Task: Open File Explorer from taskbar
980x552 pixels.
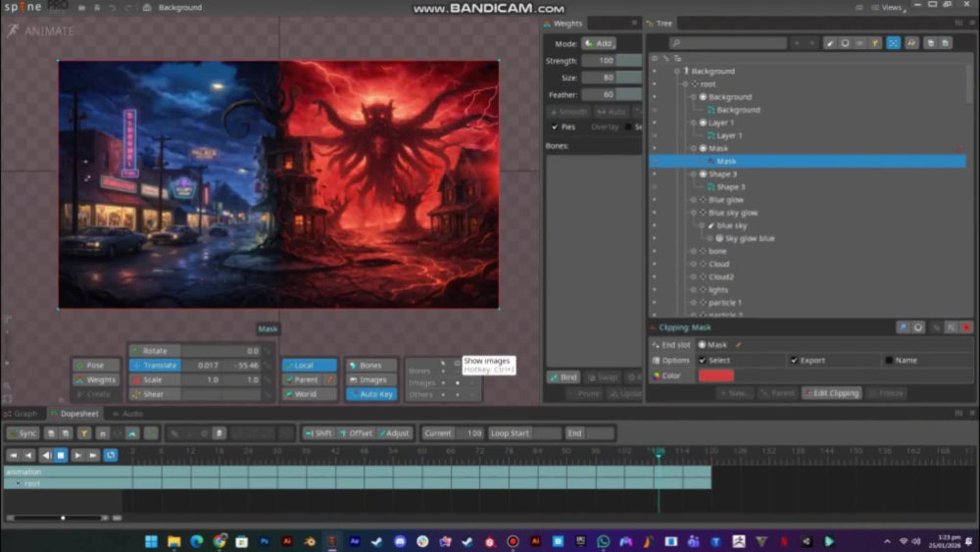Action: click(173, 541)
